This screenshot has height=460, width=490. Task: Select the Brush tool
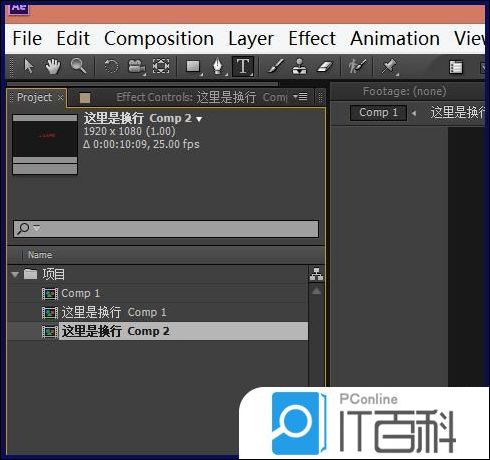276,66
